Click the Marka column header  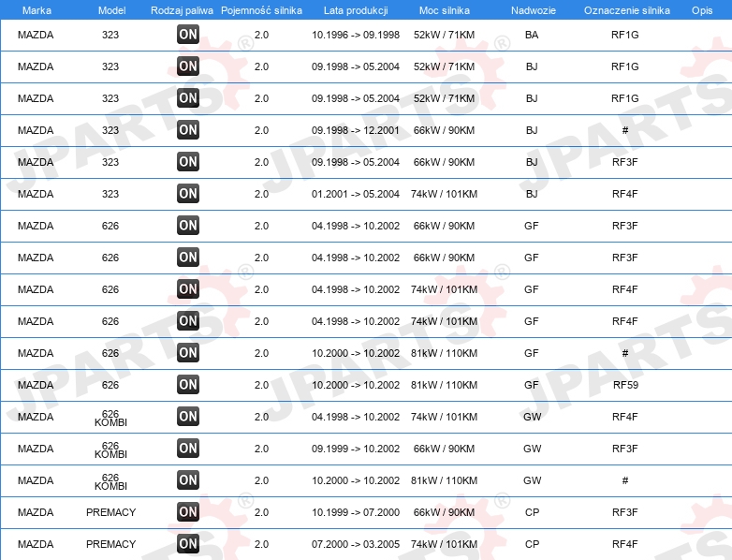[37, 10]
